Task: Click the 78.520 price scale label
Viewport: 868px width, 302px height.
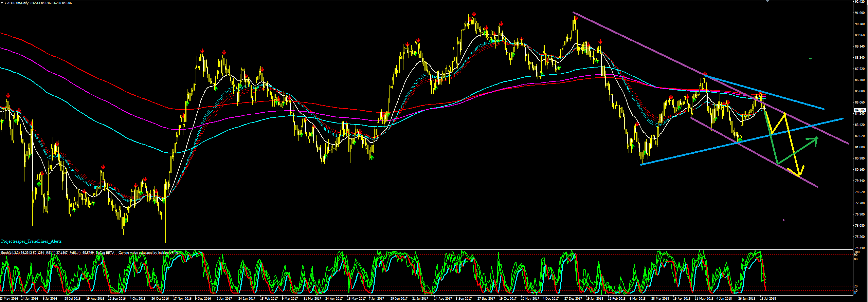Action: [x=860, y=192]
